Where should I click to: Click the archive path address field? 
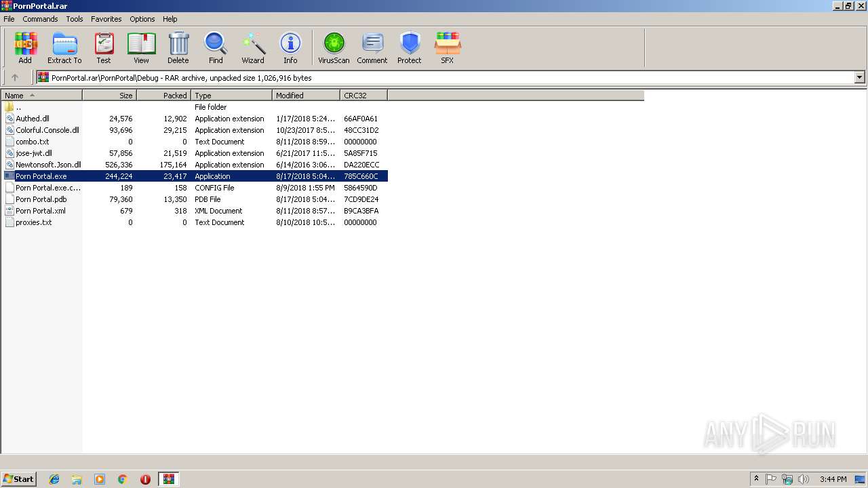click(x=445, y=78)
